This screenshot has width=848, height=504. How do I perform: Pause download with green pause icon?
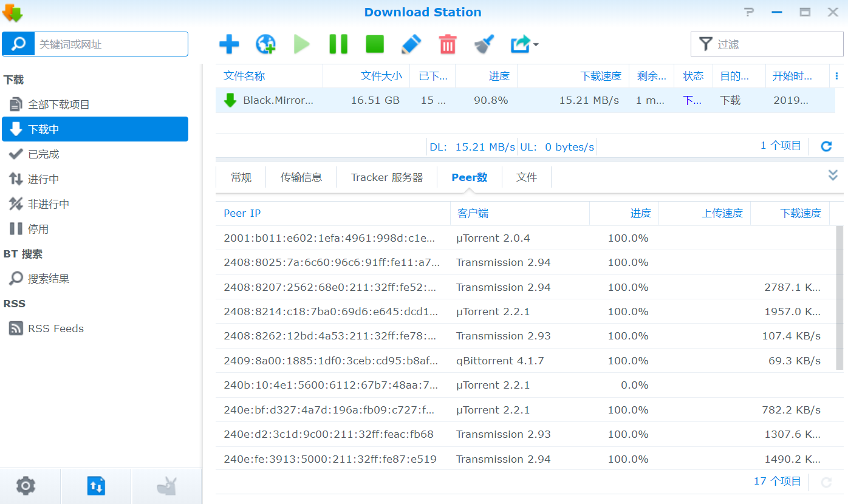(x=338, y=44)
